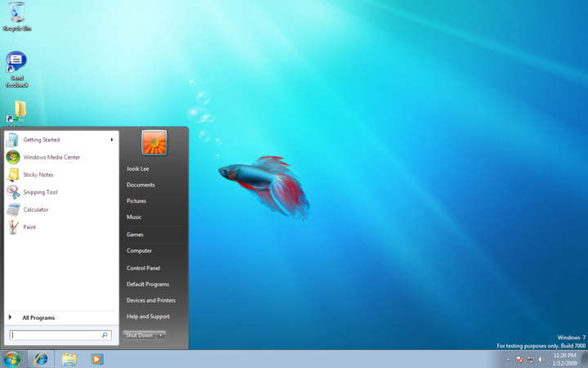Viewport: 588px width, 368px height.
Task: Launch Windows Media Center by its label
Action: [x=51, y=157]
